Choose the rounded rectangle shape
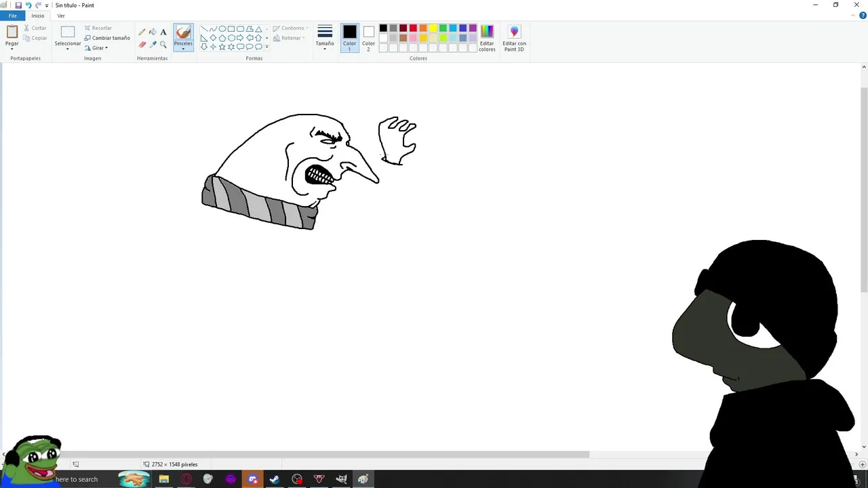This screenshot has height=488, width=868. pyautogui.click(x=240, y=29)
